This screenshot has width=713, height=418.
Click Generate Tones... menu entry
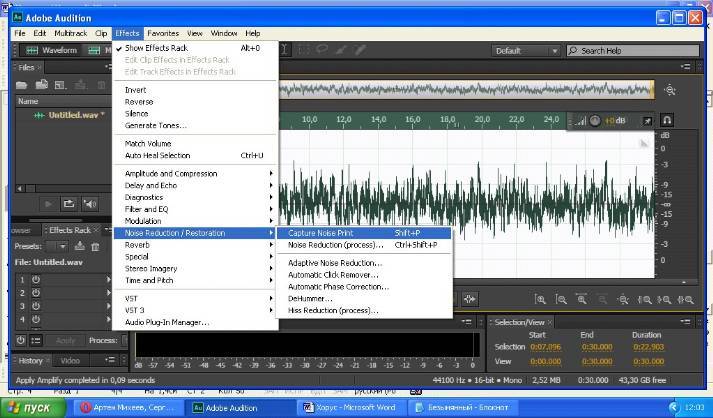click(195, 125)
